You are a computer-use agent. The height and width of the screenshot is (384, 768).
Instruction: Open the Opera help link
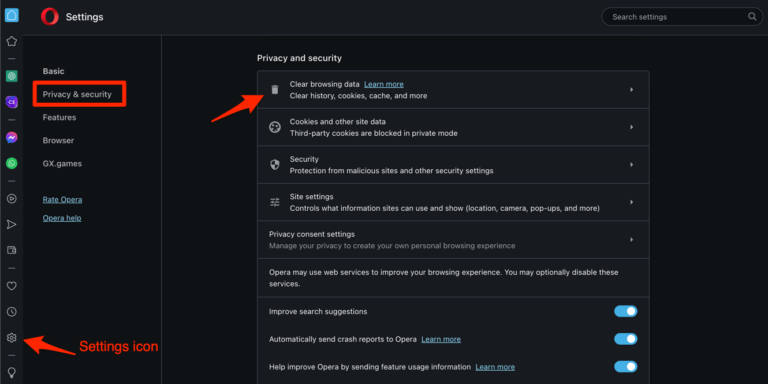pos(62,218)
